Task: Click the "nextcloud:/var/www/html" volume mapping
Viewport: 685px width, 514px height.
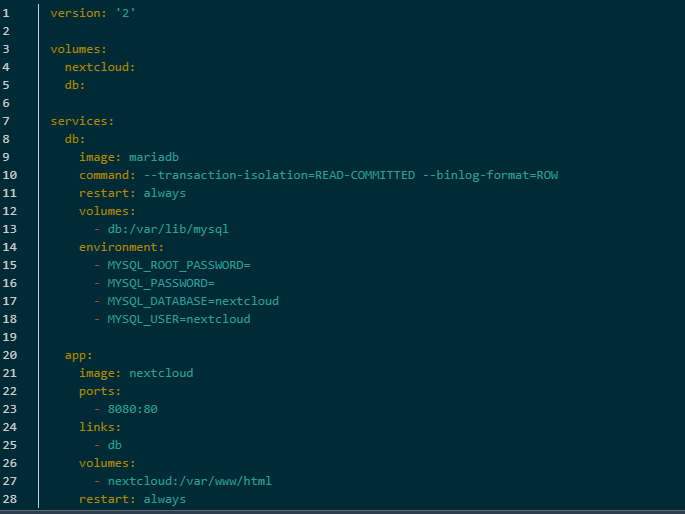Action: 190,481
